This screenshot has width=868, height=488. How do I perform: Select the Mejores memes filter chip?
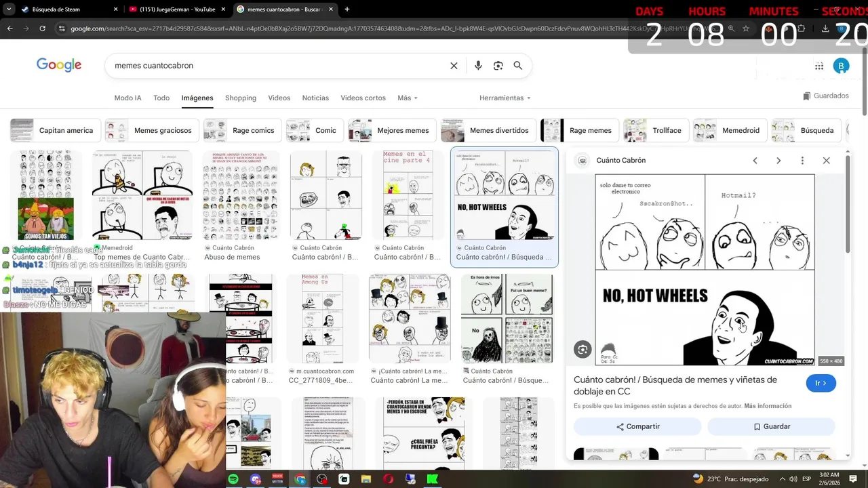(x=393, y=130)
